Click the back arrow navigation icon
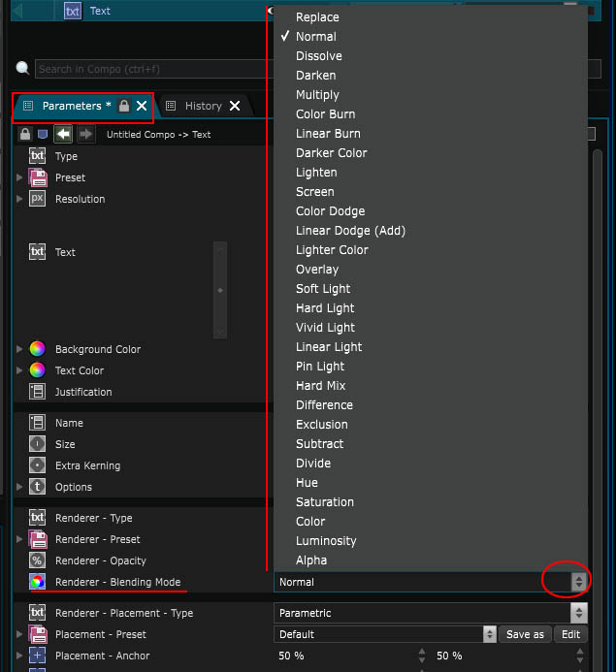This screenshot has width=616, height=672. 63,134
